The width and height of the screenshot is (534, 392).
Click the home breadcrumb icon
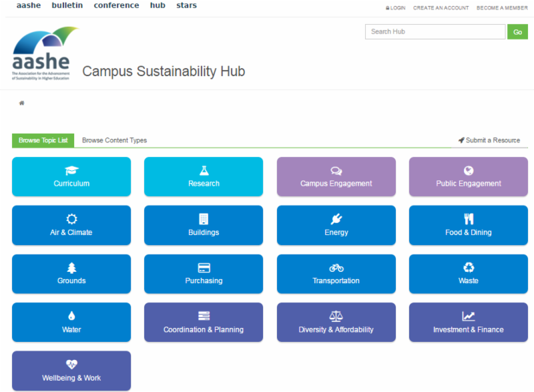[22, 104]
